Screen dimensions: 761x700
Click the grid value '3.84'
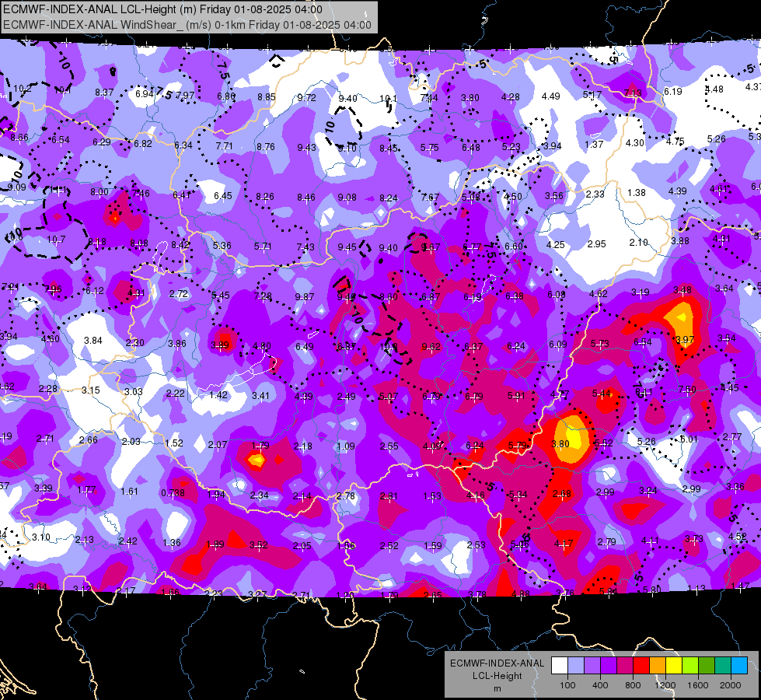93,341
